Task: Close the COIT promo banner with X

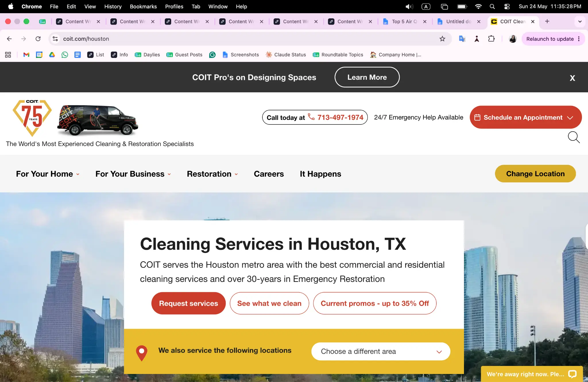Action: point(572,78)
